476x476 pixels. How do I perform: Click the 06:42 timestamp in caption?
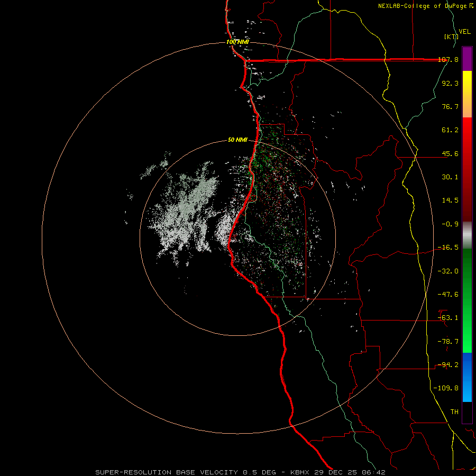click(x=374, y=472)
